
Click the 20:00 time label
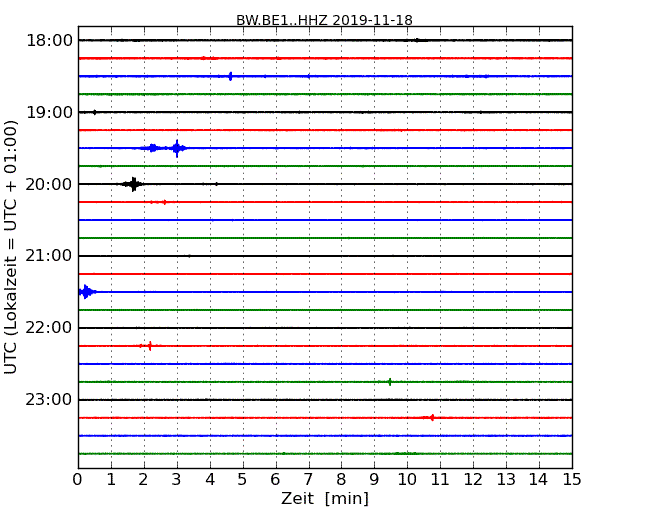(x=49, y=184)
